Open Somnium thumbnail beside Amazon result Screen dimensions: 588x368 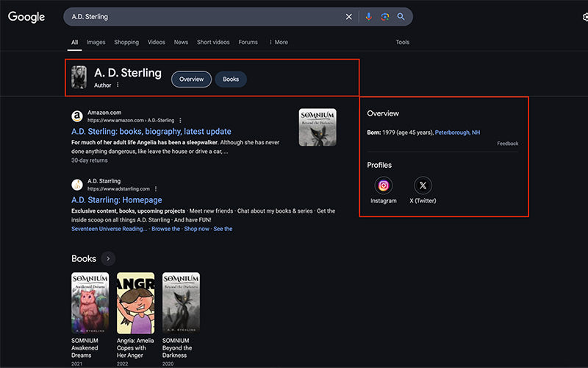[318, 127]
